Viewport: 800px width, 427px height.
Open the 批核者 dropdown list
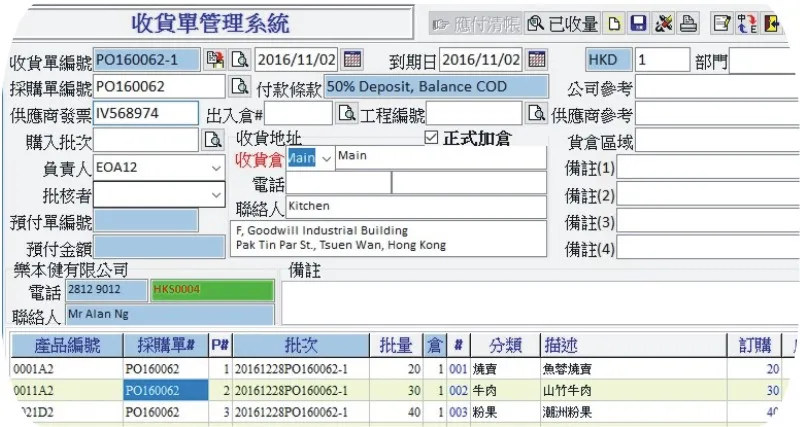pyautogui.click(x=217, y=193)
